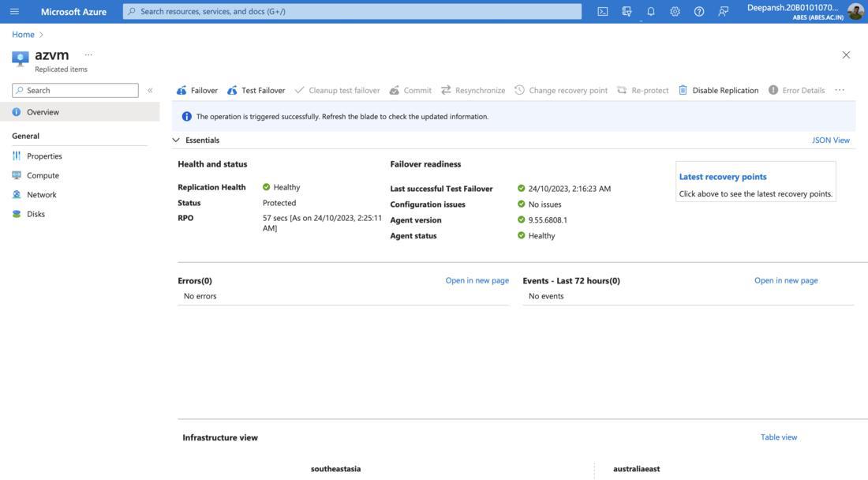The image size is (868, 480).
Task: Open Cloud Shell from the top bar
Action: [602, 11]
